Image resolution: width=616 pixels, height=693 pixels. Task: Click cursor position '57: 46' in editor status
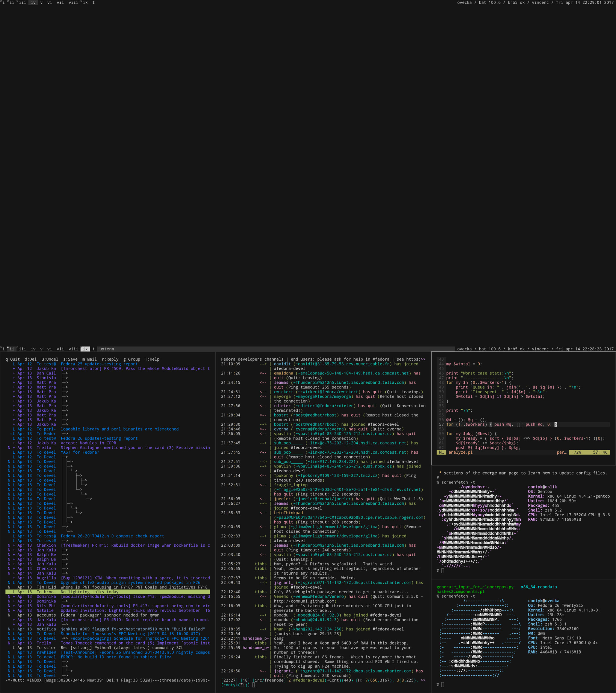600,452
